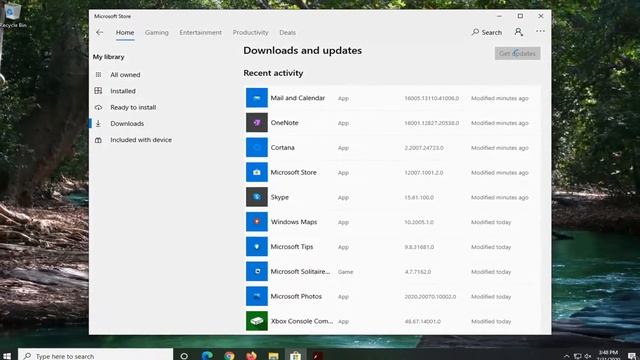640x360 pixels.
Task: Open the OneNote entry name
Action: coord(284,122)
